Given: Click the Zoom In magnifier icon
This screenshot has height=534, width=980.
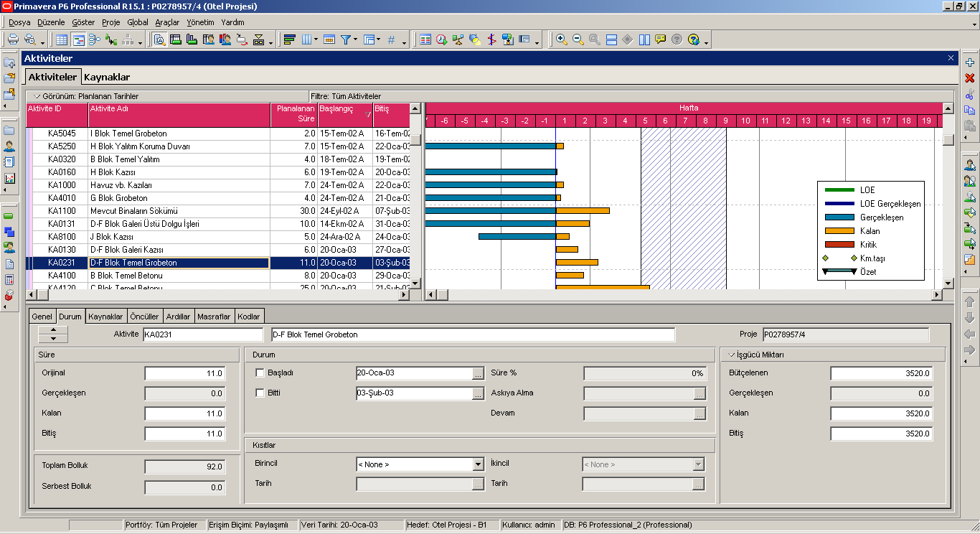Looking at the screenshot, I should pos(561,39).
